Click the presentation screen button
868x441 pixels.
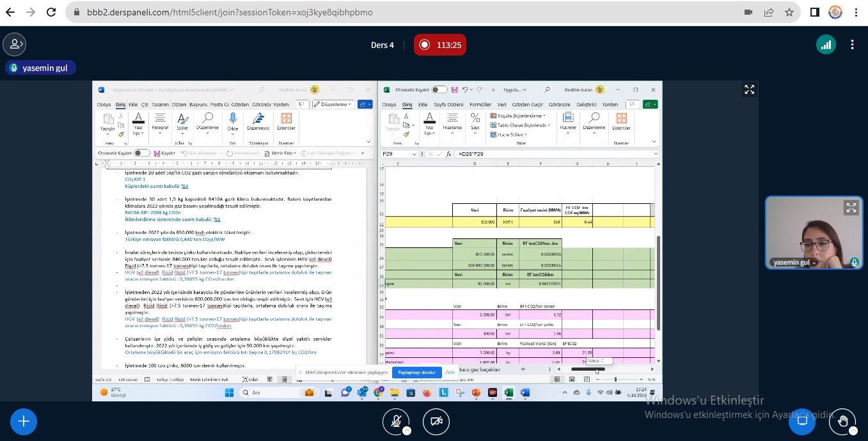801,421
